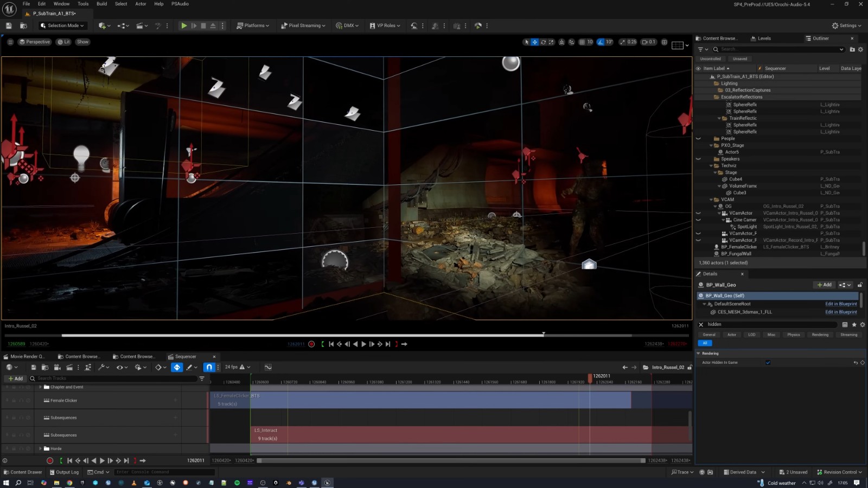Switch to Movie Render Queue tab
The image size is (868, 488).
pos(24,357)
